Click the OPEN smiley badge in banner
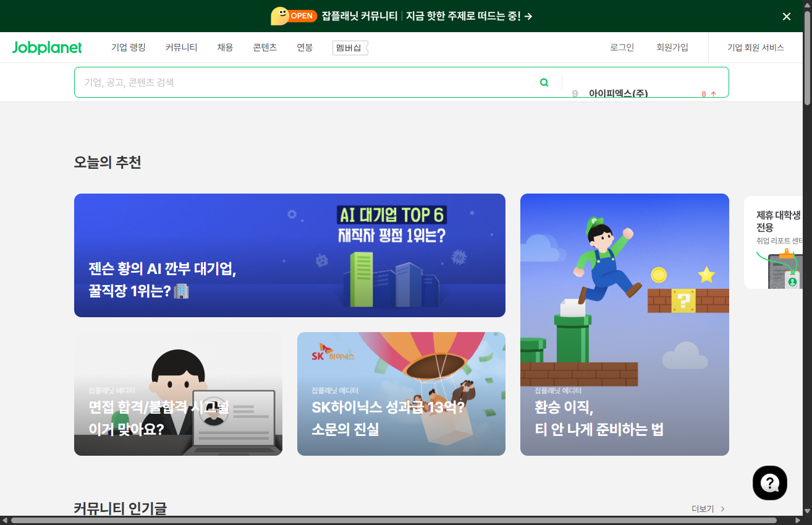 pos(294,16)
